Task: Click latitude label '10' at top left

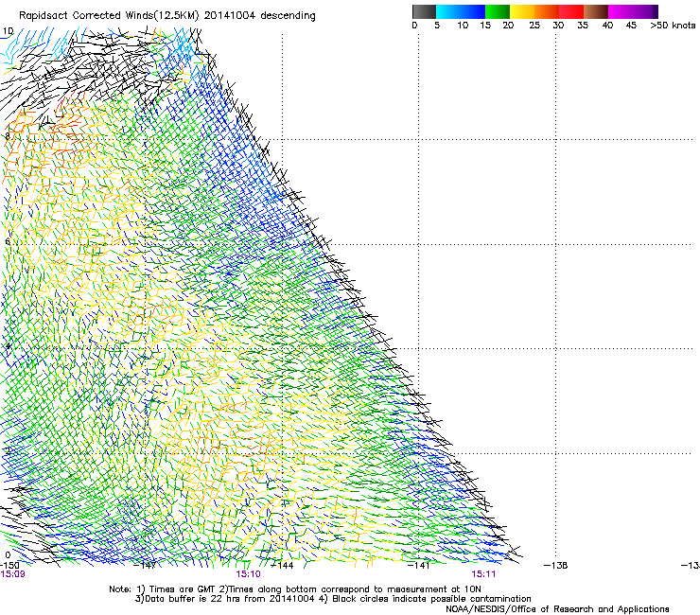Action: tap(8, 31)
